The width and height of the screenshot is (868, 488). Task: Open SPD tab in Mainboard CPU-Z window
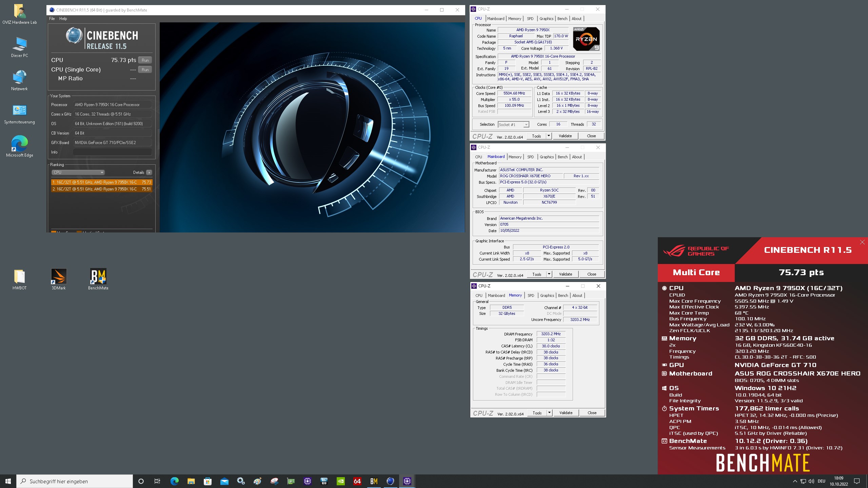531,157
